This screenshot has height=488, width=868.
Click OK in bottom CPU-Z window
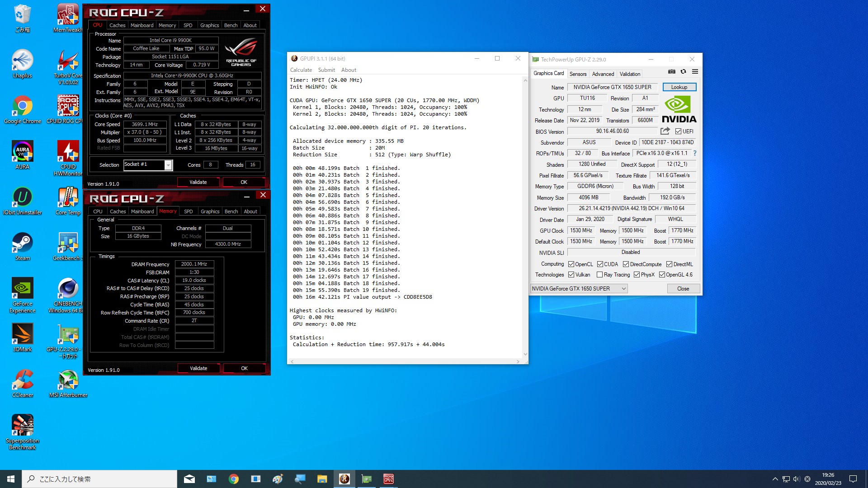tap(244, 368)
